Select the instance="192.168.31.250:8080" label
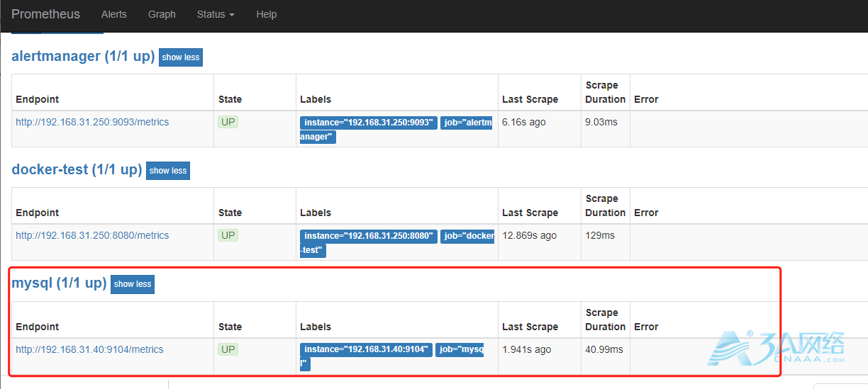This screenshot has height=389, width=868. (x=368, y=236)
